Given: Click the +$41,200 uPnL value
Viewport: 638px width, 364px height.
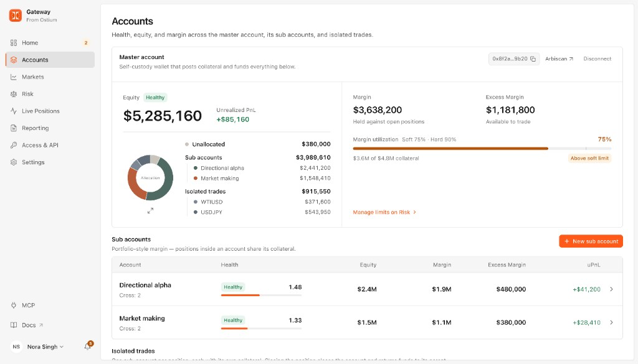Looking at the screenshot, I should tap(586, 289).
